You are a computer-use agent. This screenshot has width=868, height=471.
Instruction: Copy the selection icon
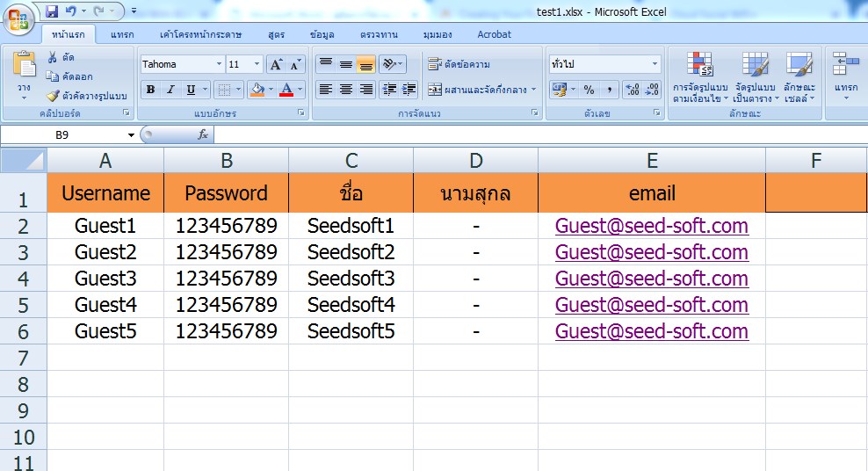click(53, 76)
